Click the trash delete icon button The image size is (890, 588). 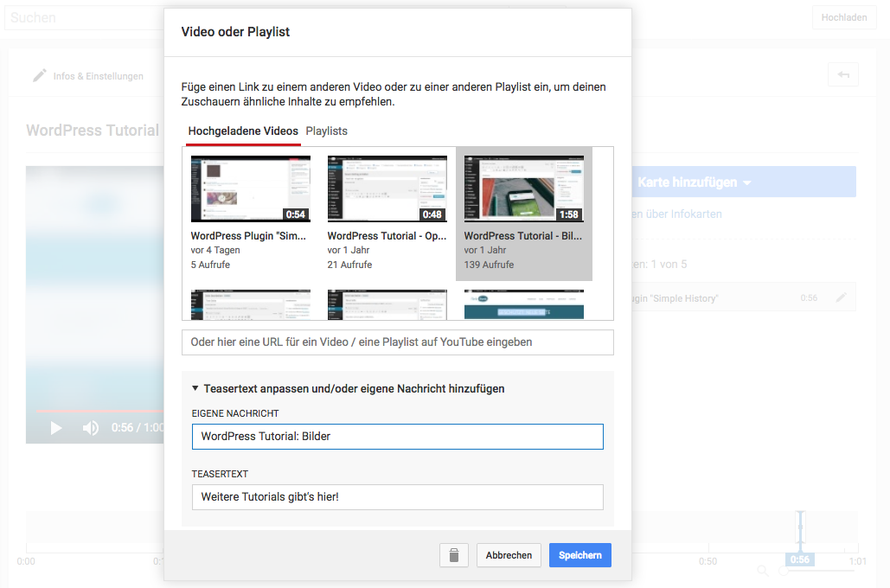click(x=455, y=555)
